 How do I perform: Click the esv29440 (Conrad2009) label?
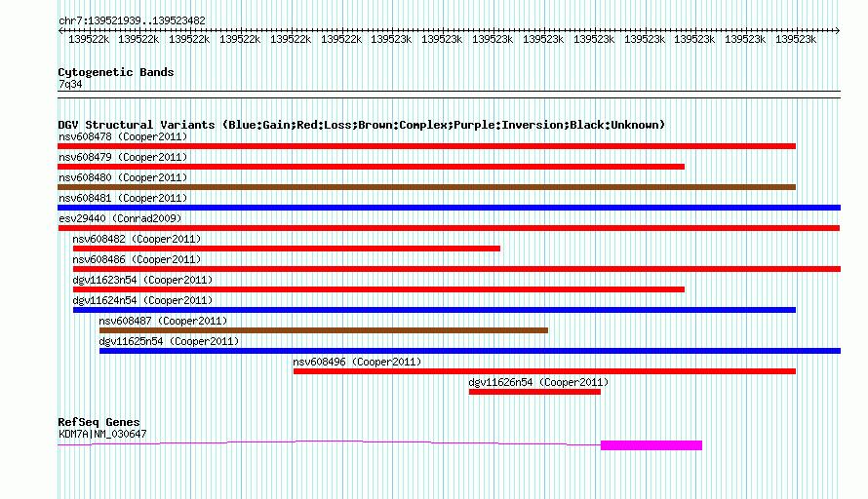(x=120, y=218)
